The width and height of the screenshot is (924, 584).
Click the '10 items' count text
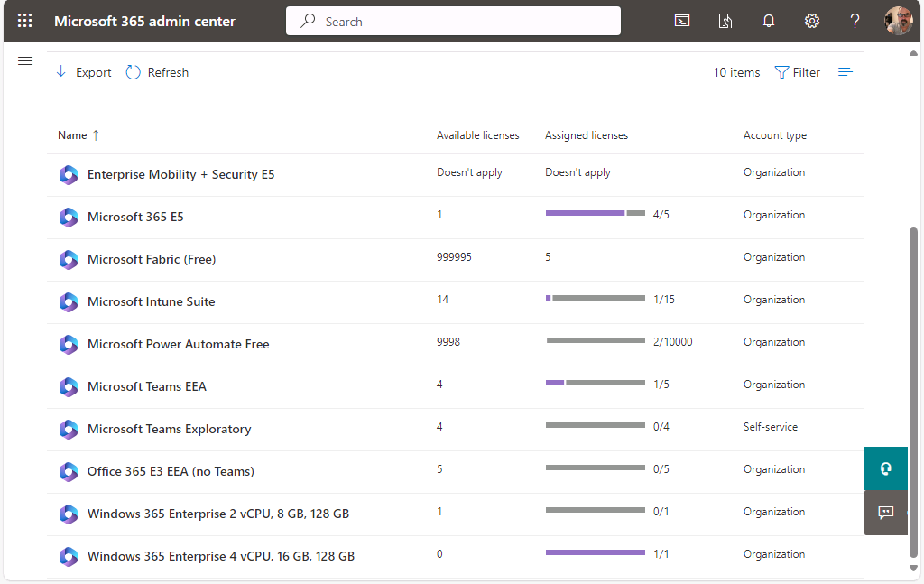click(736, 72)
